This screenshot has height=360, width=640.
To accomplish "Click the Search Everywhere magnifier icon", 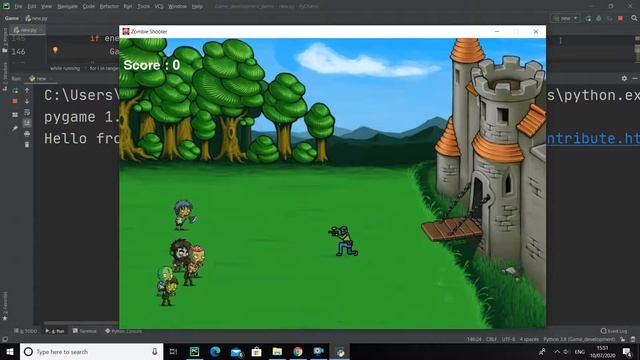I will point(634,18).
